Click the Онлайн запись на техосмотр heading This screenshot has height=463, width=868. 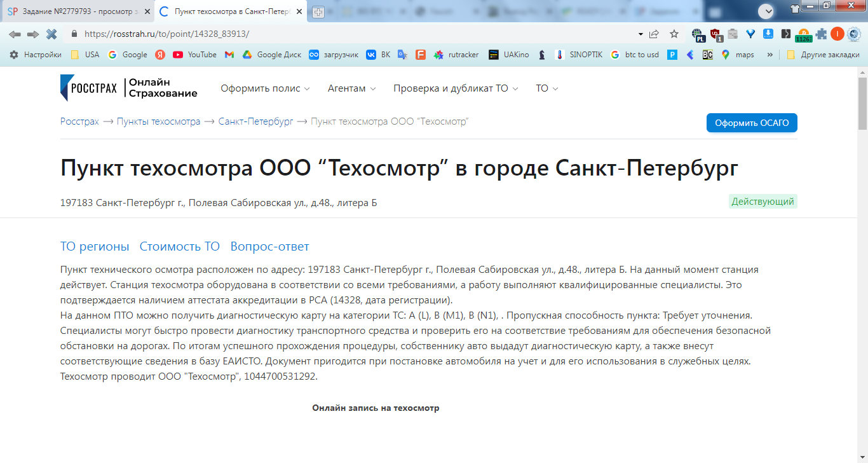click(376, 408)
